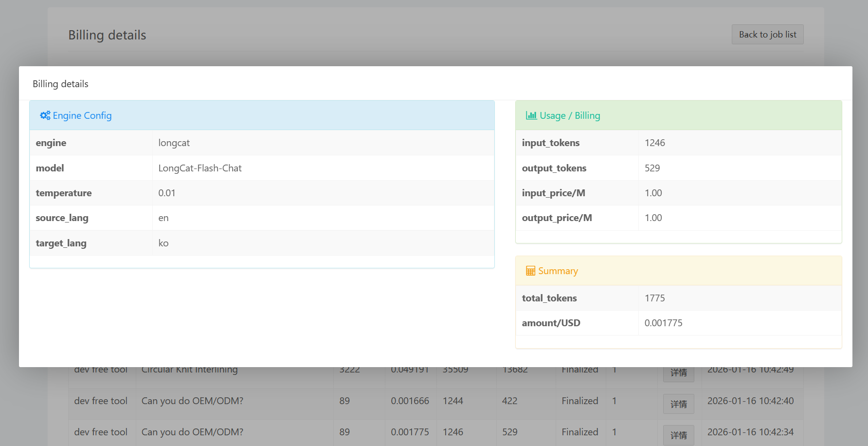Screen dimensions: 868x446
Task: Click the amount/USD value in Summary
Action: coord(664,323)
